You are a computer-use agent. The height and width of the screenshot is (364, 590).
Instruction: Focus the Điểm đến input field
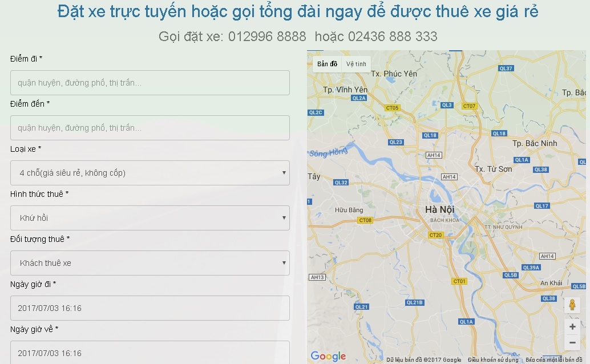click(x=149, y=128)
